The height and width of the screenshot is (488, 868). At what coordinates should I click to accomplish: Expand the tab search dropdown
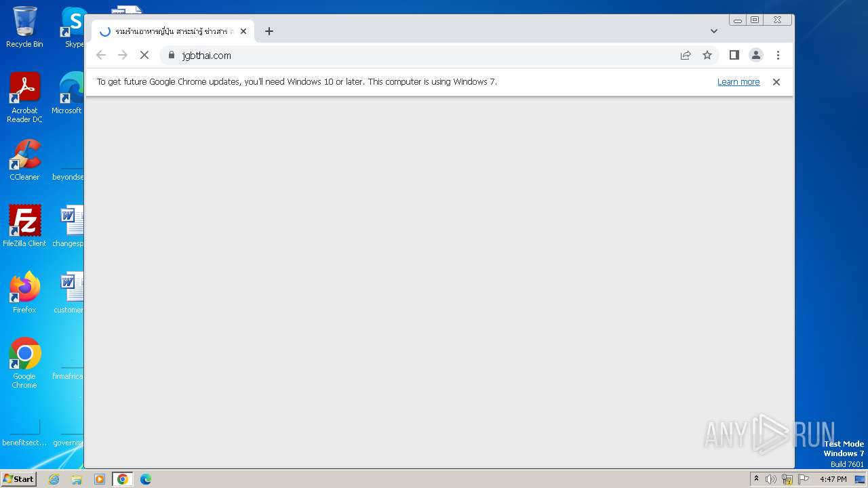(713, 31)
